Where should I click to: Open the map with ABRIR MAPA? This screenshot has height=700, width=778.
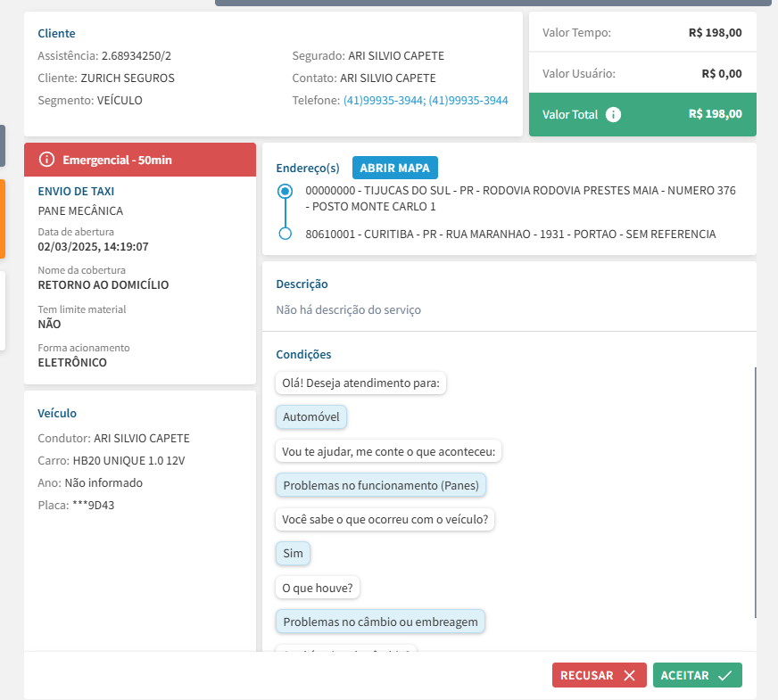[x=394, y=168]
